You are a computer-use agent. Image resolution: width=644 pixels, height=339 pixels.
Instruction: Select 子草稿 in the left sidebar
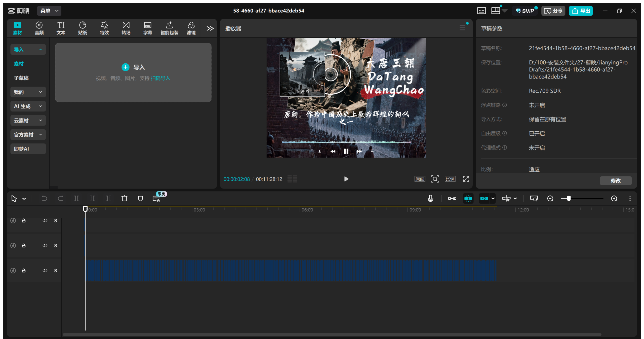click(21, 78)
